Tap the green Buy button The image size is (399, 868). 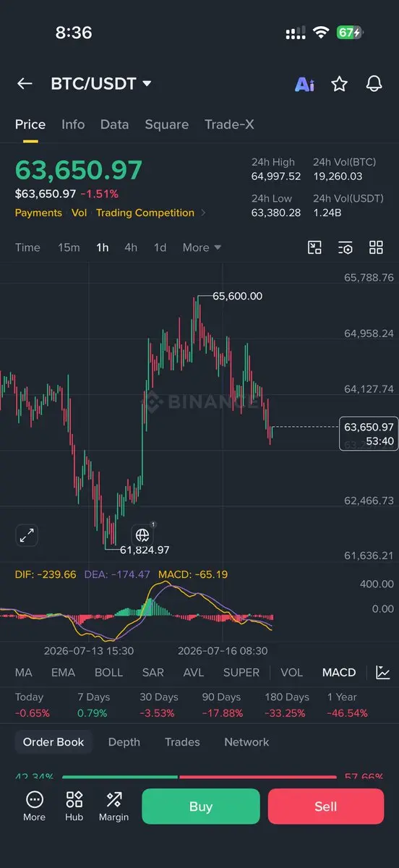pyautogui.click(x=200, y=807)
